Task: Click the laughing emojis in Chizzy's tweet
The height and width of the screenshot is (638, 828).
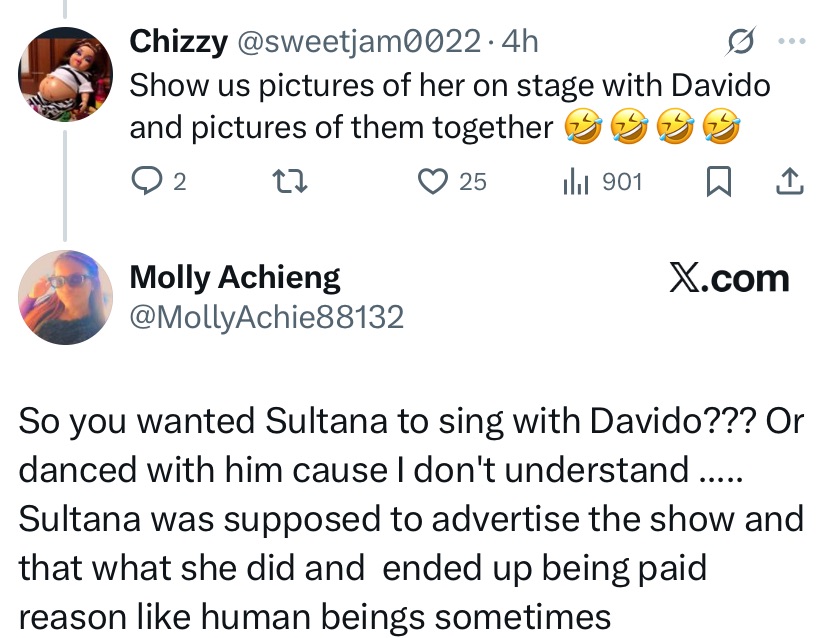Action: [x=652, y=128]
